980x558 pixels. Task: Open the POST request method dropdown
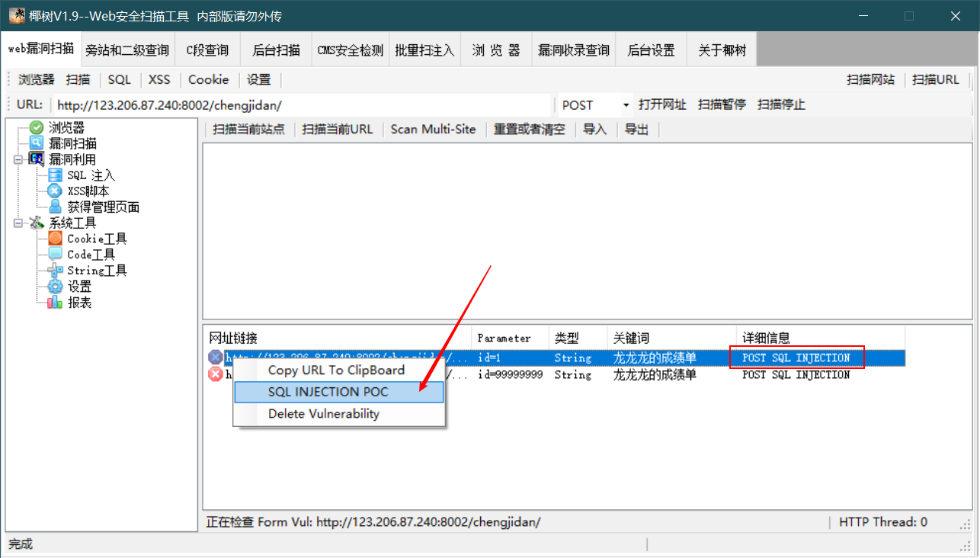tap(626, 105)
